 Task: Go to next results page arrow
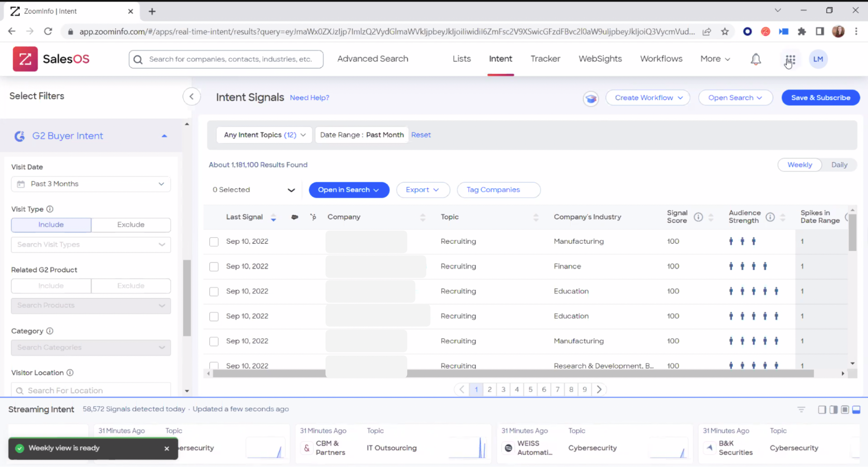click(599, 389)
